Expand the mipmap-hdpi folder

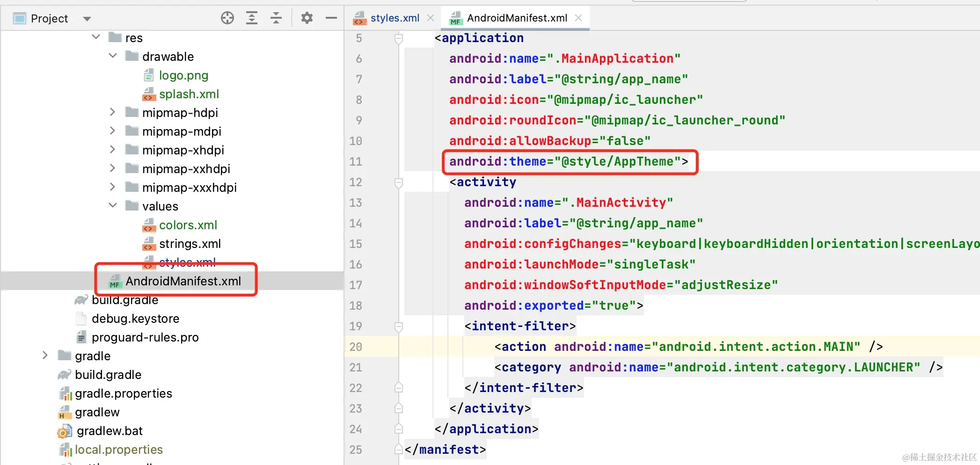(x=112, y=112)
